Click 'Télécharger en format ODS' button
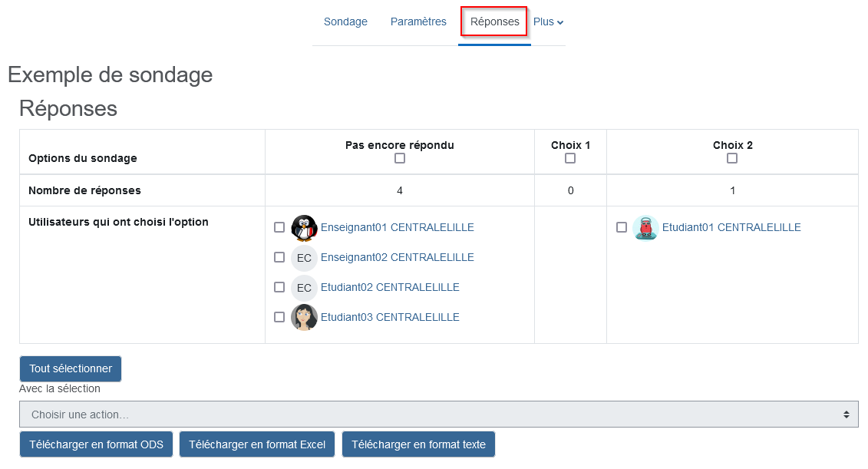Image resolution: width=868 pixels, height=469 pixels. pyautogui.click(x=97, y=444)
